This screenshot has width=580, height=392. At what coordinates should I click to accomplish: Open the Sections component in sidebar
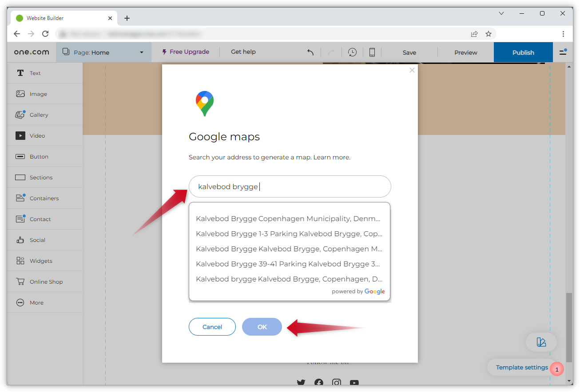tap(45, 178)
